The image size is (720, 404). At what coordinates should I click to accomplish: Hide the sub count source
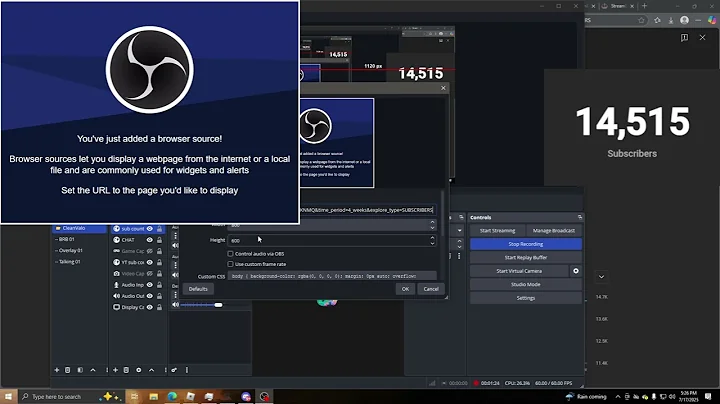(150, 229)
